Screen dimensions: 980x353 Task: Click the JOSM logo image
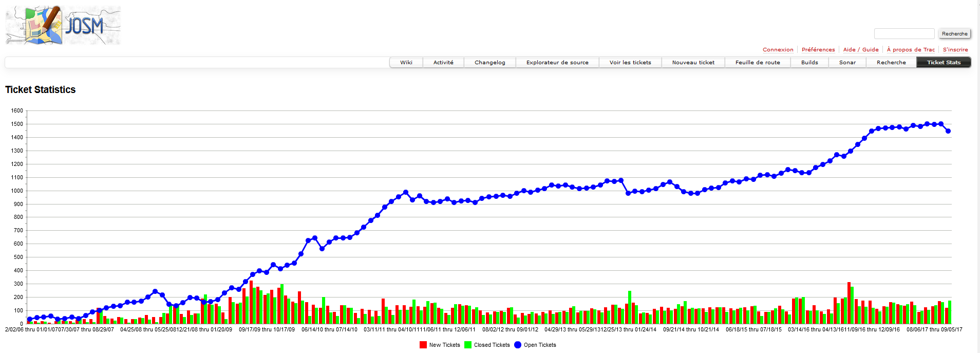[x=63, y=25]
